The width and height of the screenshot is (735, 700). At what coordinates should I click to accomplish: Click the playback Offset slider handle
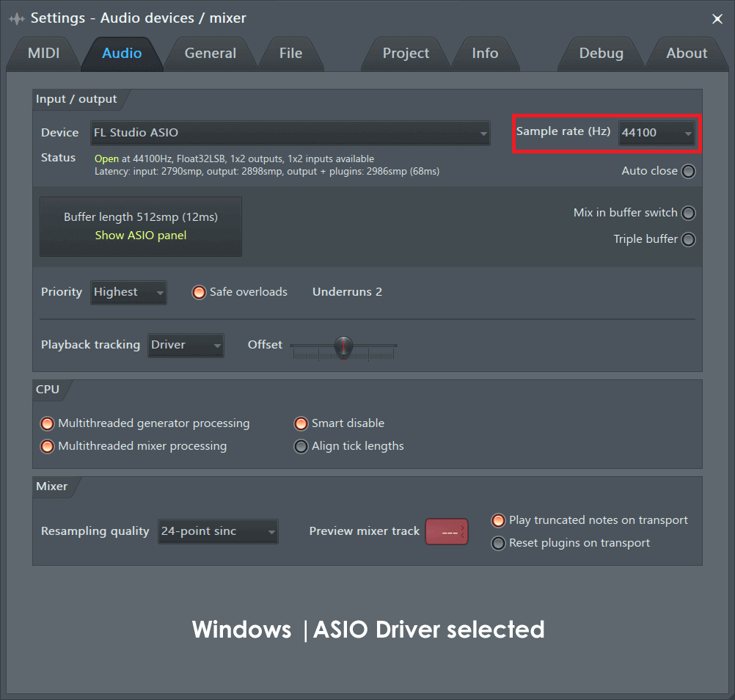pos(343,347)
